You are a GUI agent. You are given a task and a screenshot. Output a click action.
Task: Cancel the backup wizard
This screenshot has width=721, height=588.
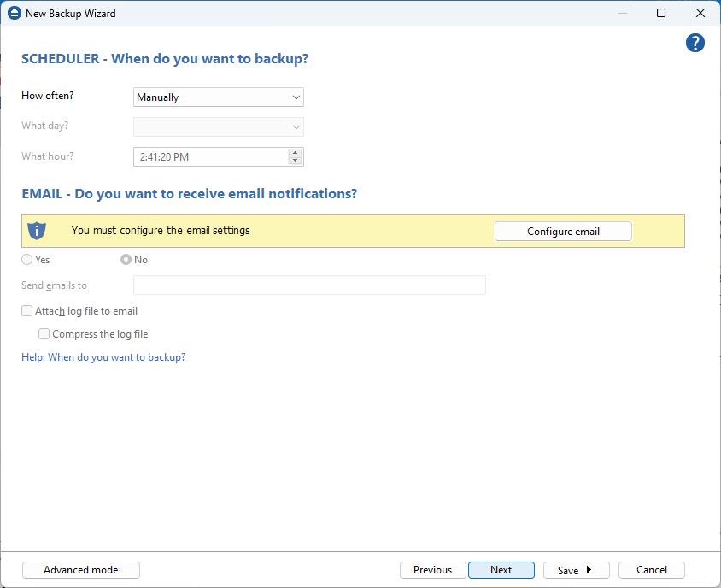[x=651, y=570]
